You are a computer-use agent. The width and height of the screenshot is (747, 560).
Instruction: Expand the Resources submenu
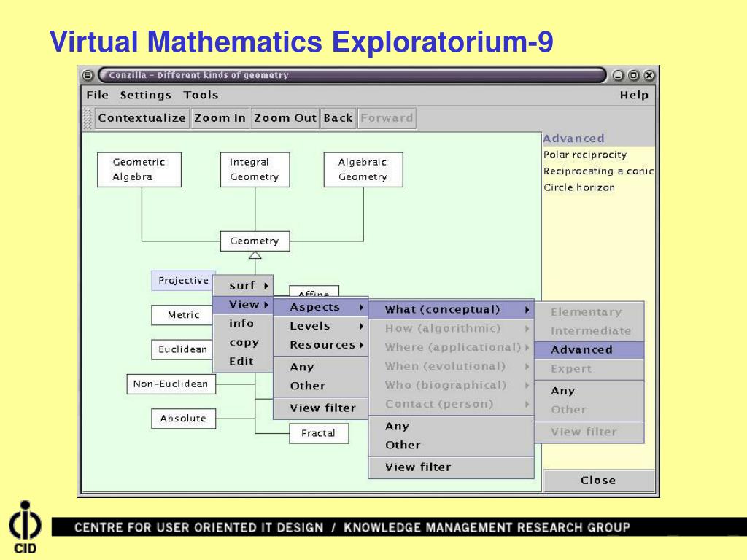321,345
